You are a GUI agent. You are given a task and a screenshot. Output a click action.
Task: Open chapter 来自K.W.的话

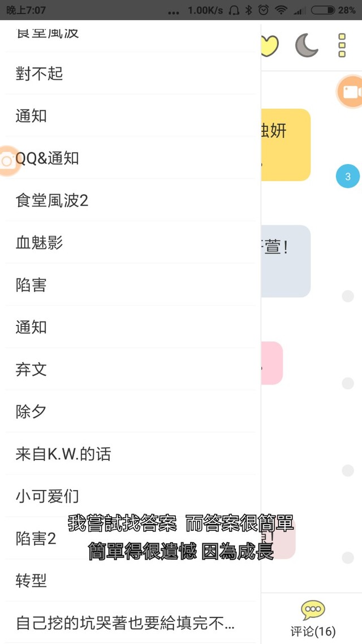(x=63, y=454)
